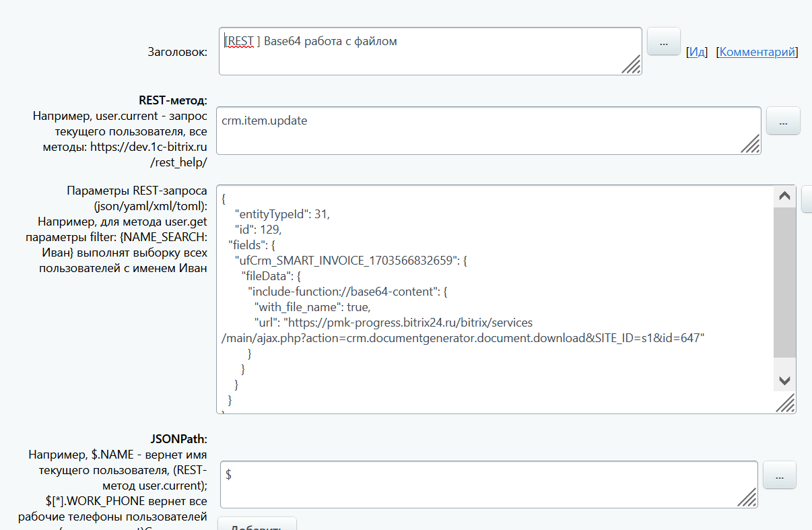Click the resize grip of the JSONPath textarea
The width and height of the screenshot is (812, 530).
(x=747, y=497)
